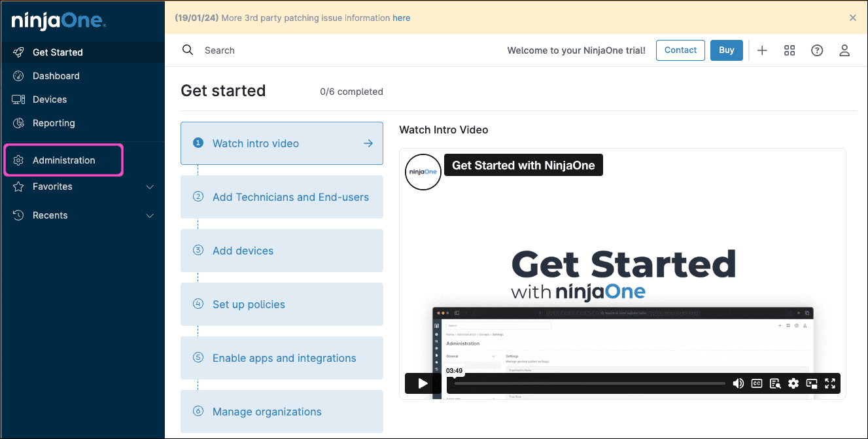Open the help question mark icon
The height and width of the screenshot is (439, 868).
coord(817,50)
